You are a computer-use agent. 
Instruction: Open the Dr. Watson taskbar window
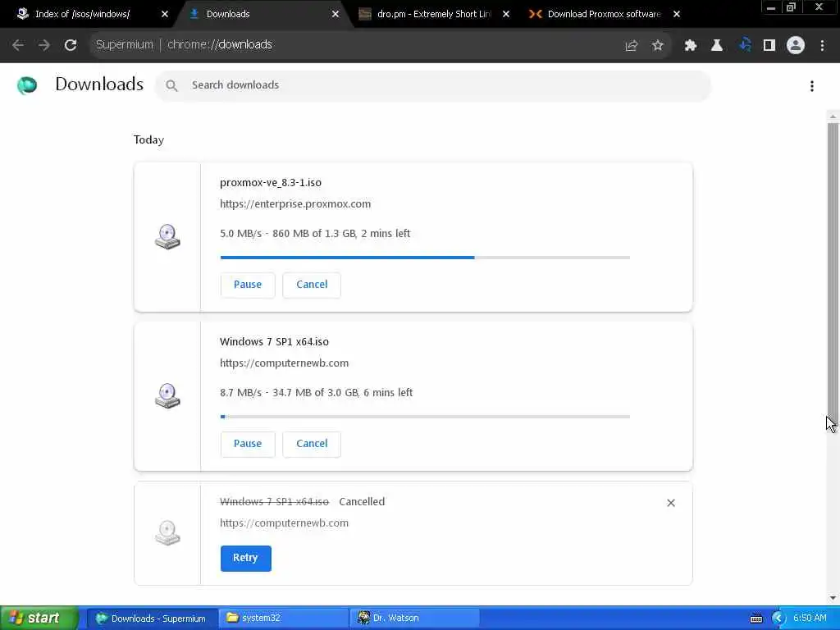pos(414,619)
